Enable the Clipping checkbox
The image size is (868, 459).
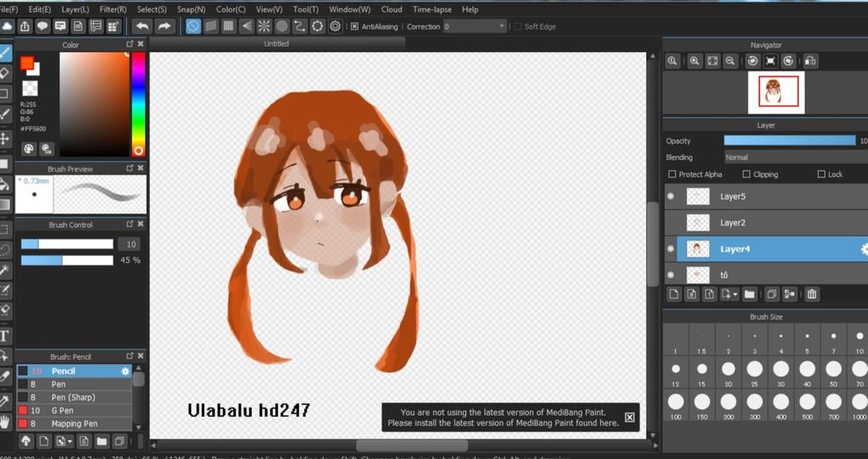coord(746,174)
